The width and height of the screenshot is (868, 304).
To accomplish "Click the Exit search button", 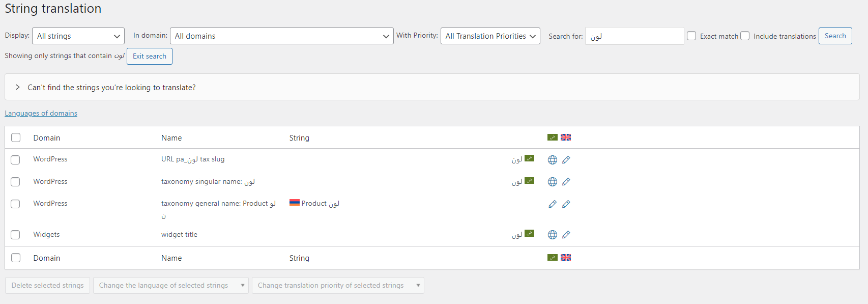I will point(150,56).
